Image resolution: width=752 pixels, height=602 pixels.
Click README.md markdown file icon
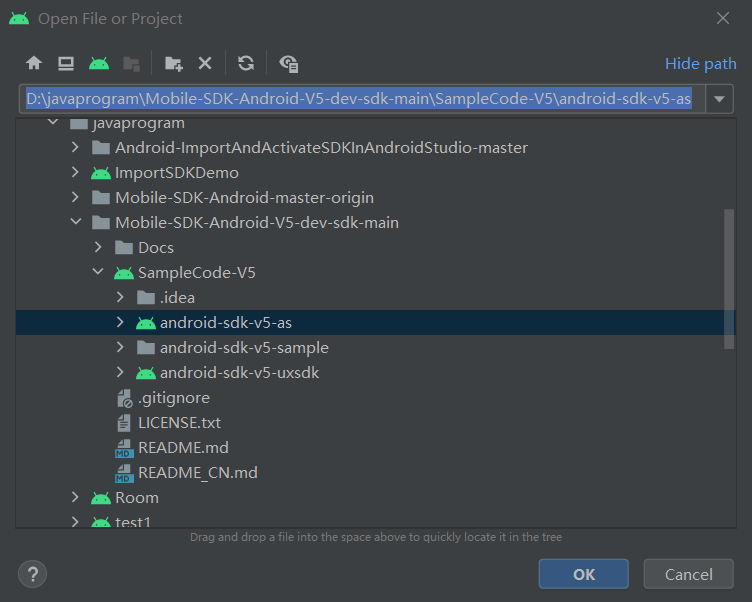click(x=124, y=449)
